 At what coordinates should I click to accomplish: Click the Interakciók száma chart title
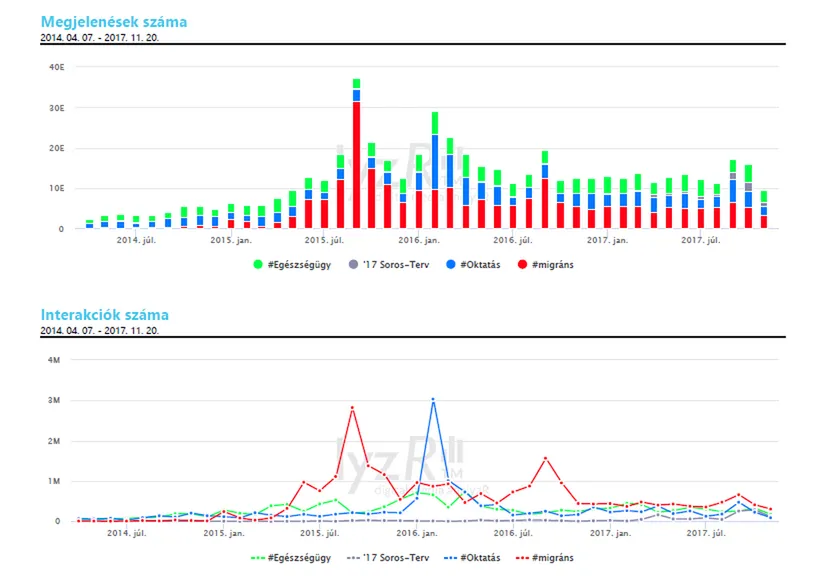point(104,314)
